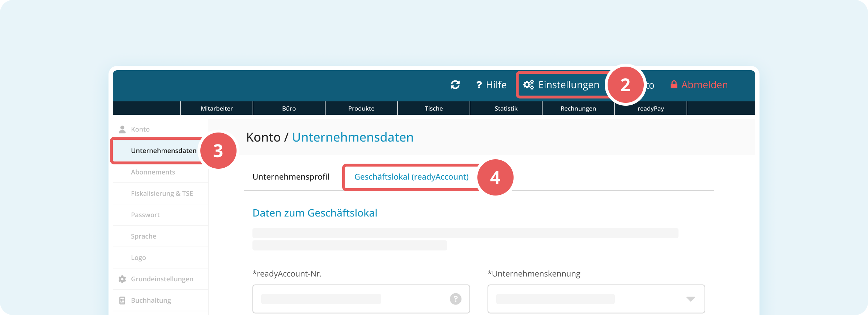The height and width of the screenshot is (315, 868).
Task: Open the Produkte menu item
Action: point(361,108)
